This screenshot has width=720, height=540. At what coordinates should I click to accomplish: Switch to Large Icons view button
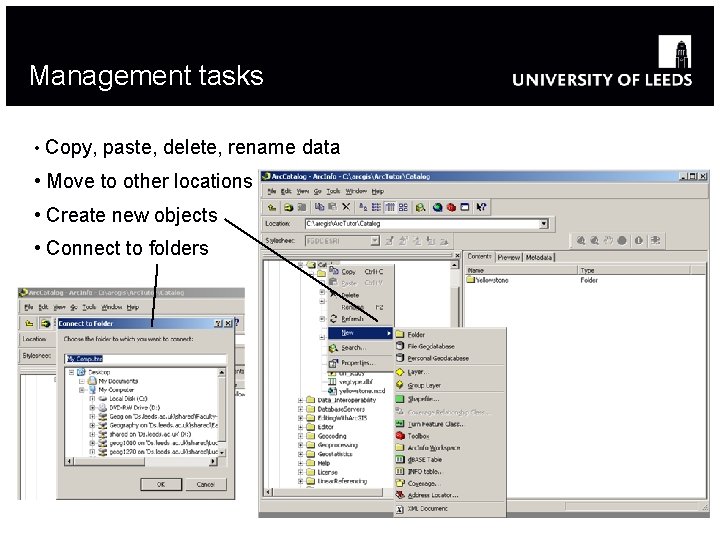(363, 207)
